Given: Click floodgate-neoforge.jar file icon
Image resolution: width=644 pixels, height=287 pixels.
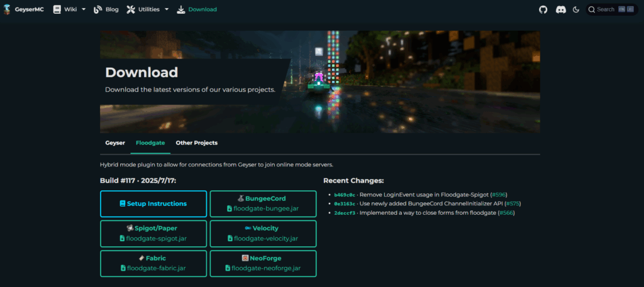Looking at the screenshot, I should pyautogui.click(x=228, y=269).
